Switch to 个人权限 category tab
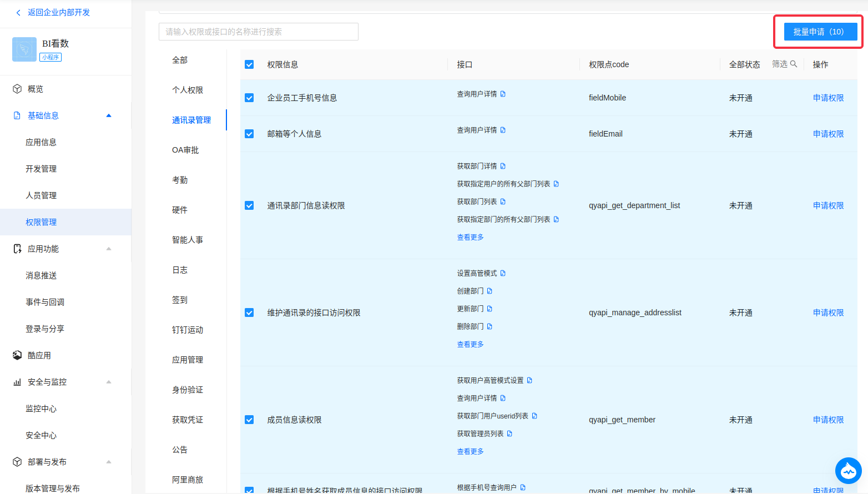The image size is (868, 494). pos(188,90)
